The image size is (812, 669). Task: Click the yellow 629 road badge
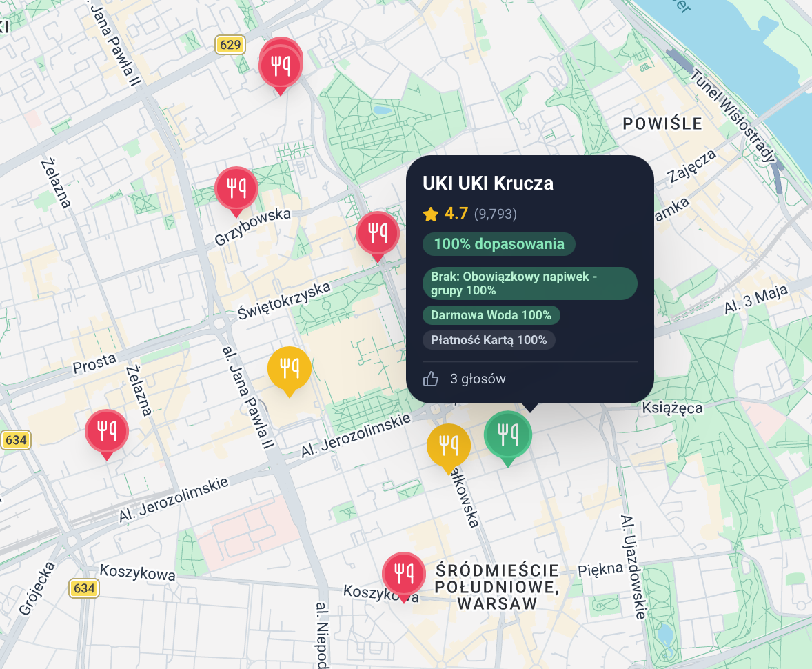click(x=230, y=46)
